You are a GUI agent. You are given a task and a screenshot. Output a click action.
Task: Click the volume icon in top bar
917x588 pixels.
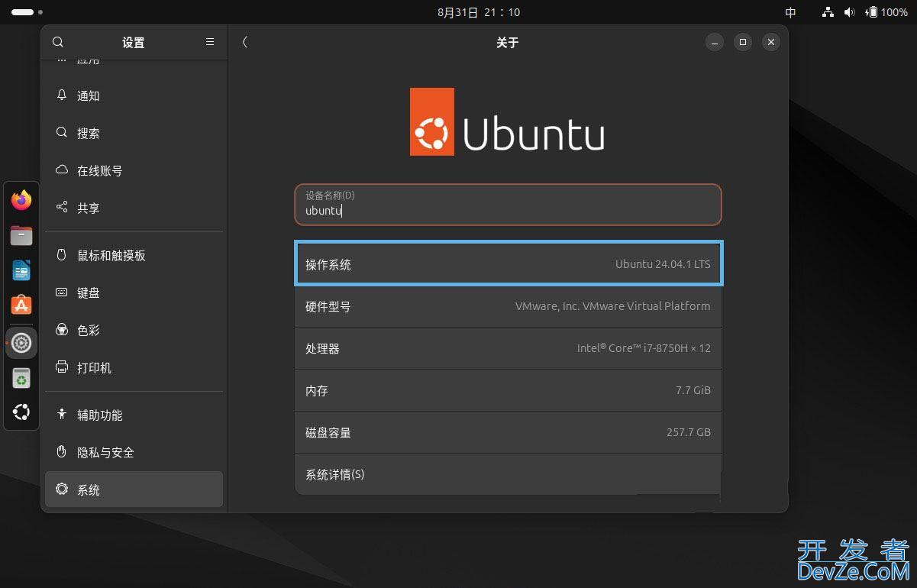click(849, 12)
